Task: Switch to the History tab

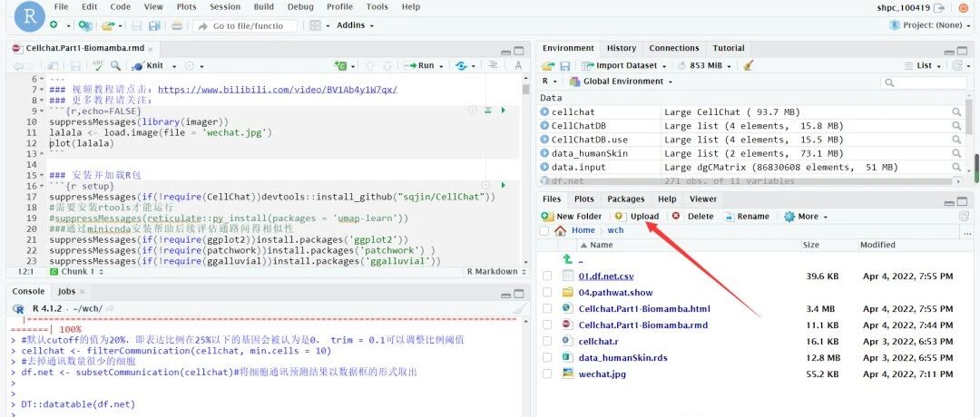Action: pos(622,48)
